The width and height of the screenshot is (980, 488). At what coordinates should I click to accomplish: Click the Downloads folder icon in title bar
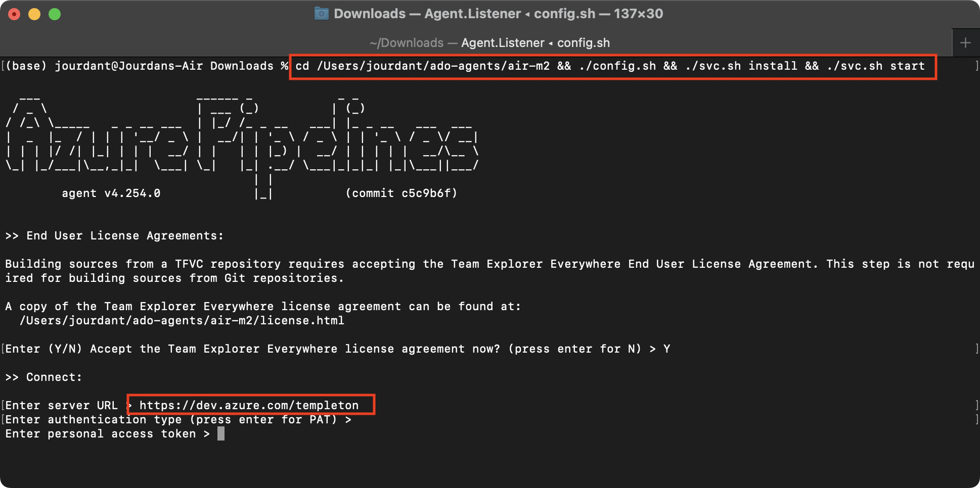click(x=321, y=14)
